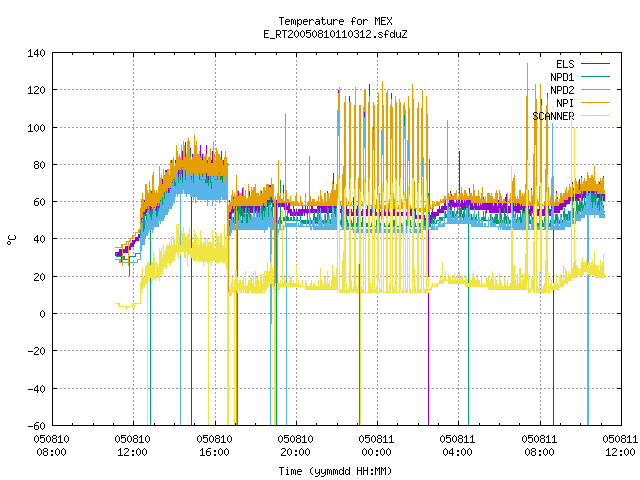This screenshot has width=640, height=480.
Task: Click the NPD1 legend label
Action: point(562,77)
